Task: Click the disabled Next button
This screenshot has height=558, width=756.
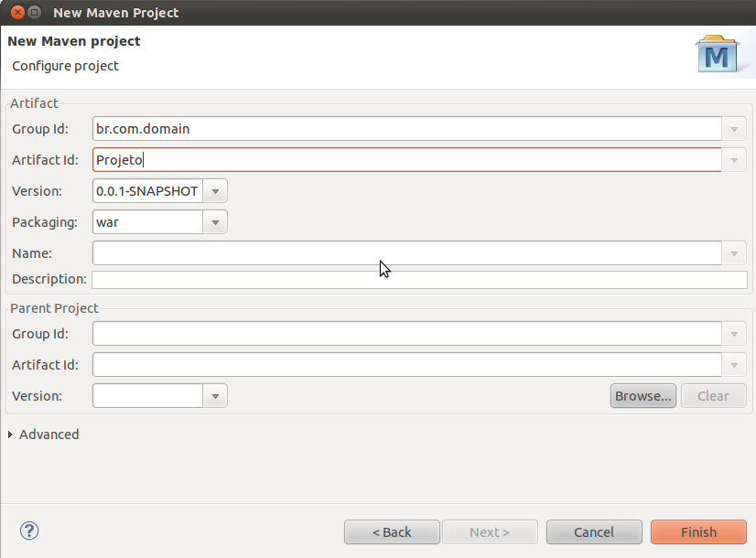Action: (490, 532)
